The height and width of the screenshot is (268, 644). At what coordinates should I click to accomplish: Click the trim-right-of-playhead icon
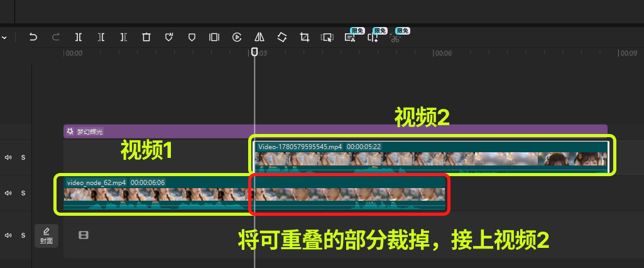[124, 37]
